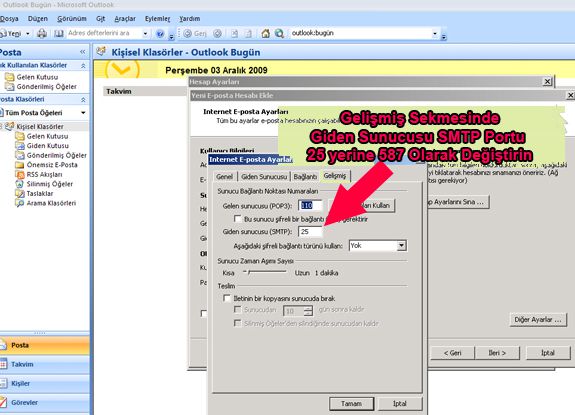575x415 pixels.
Task: Click the Giden sunucusu (SMTP) port field
Action: (310, 232)
